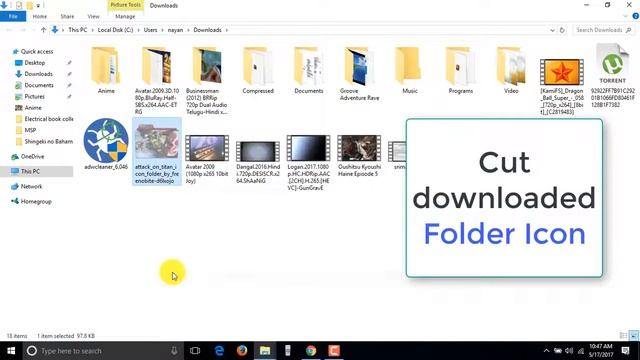This screenshot has height=360, width=640.
Task: Open Quick Access Toolbar customize dropdown
Action: coord(38,5)
